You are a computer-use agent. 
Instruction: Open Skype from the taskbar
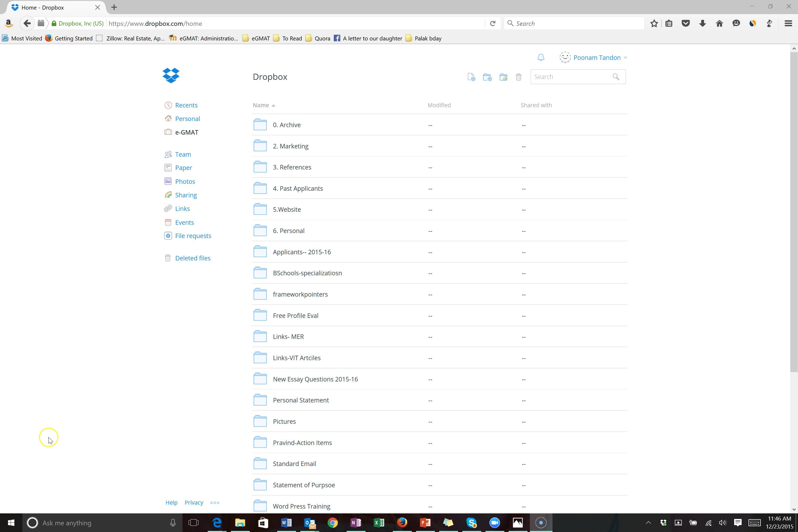coord(472,522)
